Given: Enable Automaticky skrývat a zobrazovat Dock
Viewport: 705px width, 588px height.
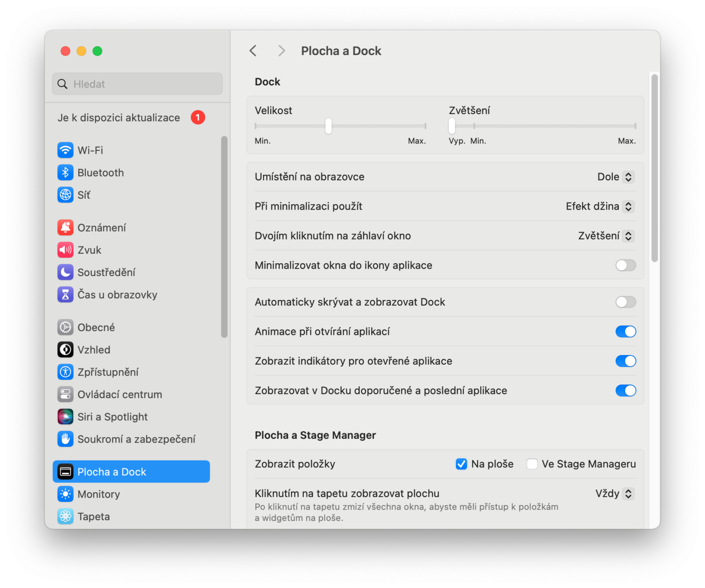Looking at the screenshot, I should (625, 302).
